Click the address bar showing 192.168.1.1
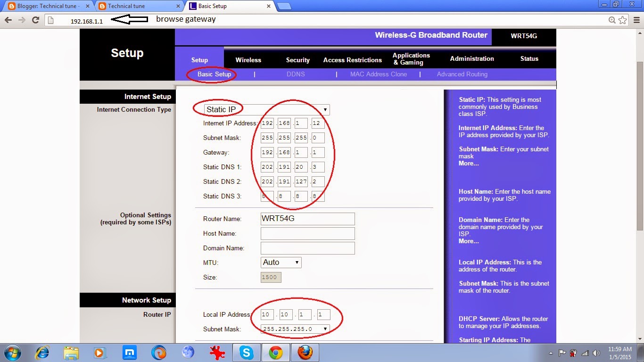Screen dimensions: 644x362 pos(325,20)
